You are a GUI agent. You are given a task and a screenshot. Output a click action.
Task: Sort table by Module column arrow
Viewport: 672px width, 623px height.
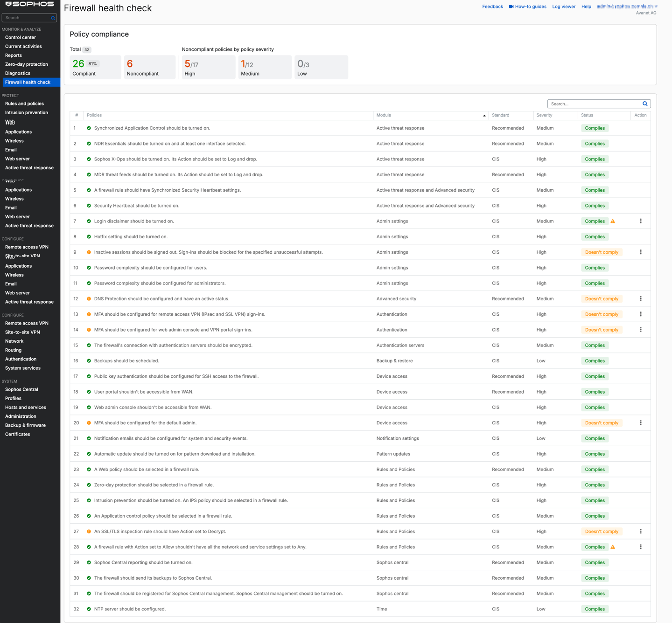pyautogui.click(x=484, y=116)
